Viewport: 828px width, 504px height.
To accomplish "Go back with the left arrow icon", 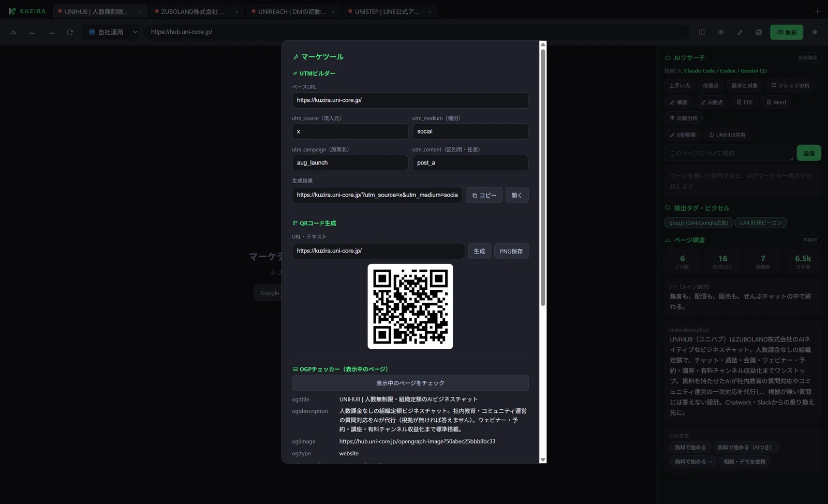I will pos(32,33).
